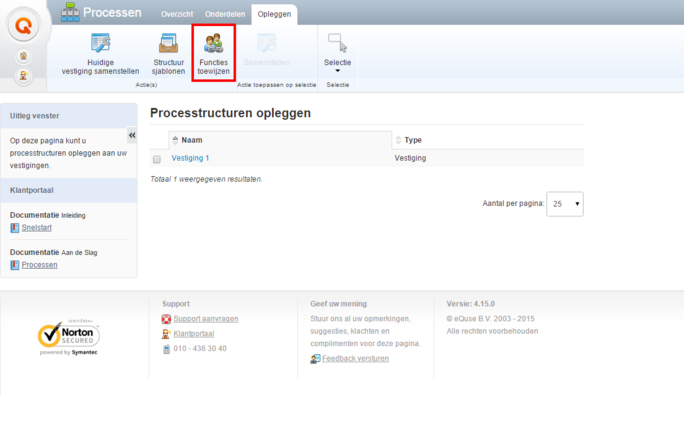The height and width of the screenshot is (428, 684).
Task: Sort the table by Naam column
Action: [x=192, y=140]
